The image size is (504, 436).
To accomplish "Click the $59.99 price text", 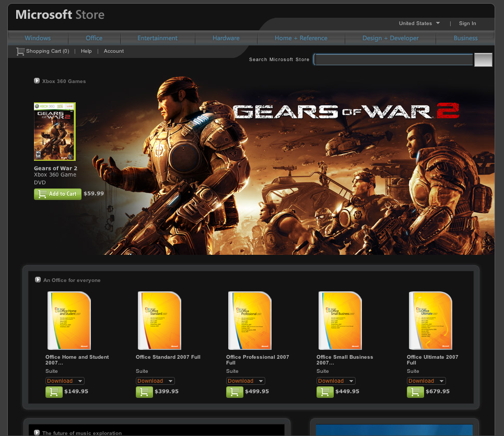I will [x=93, y=193].
